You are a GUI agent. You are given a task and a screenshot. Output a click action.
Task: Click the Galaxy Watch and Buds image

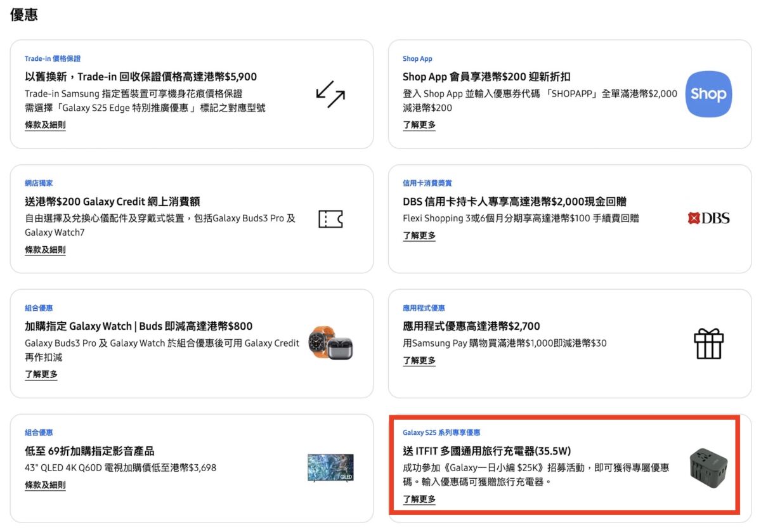coord(330,343)
